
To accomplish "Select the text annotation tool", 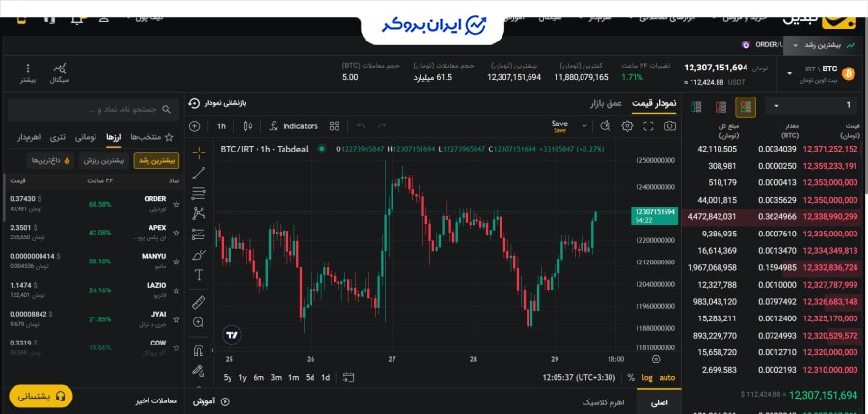I will (x=199, y=275).
